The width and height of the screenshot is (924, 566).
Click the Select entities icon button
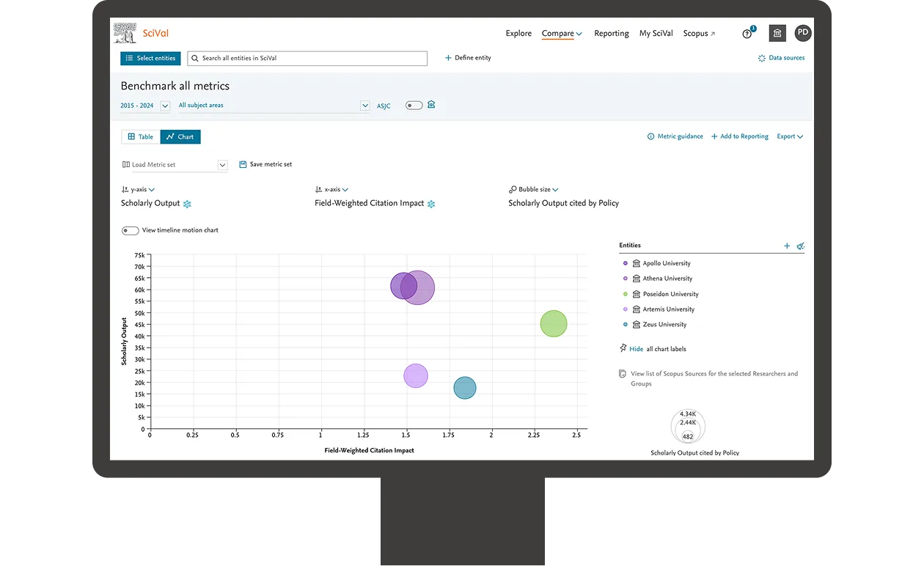[130, 58]
